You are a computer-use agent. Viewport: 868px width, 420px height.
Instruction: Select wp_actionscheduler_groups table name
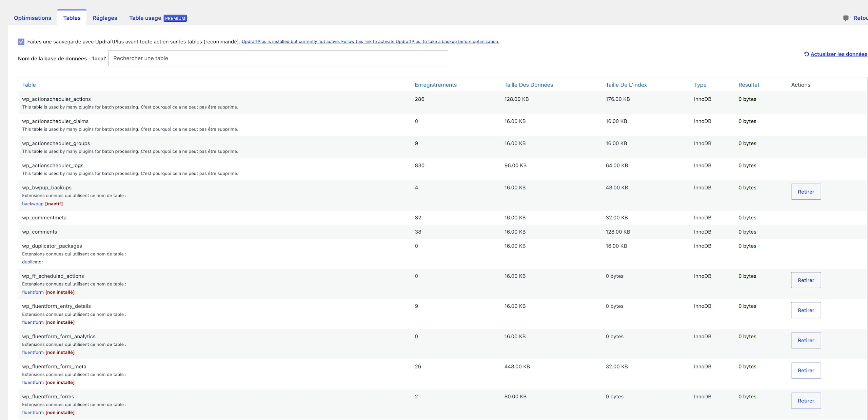[x=56, y=143]
